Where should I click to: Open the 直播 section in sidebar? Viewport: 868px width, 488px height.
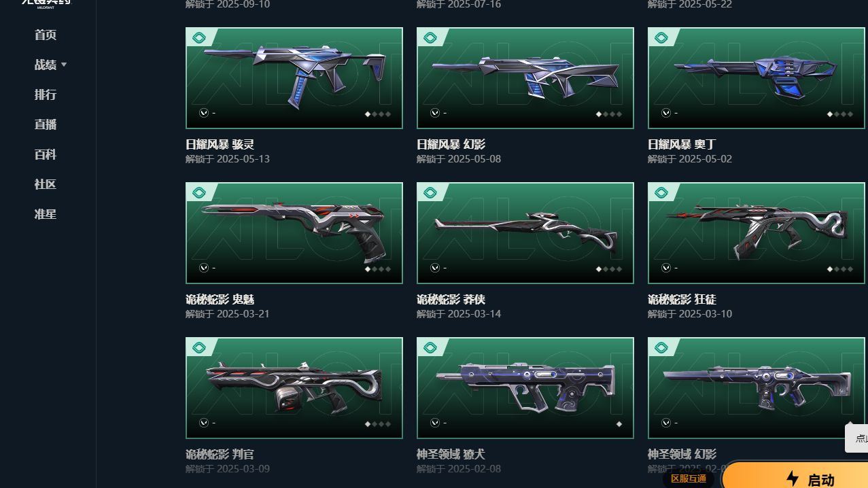[x=46, y=124]
